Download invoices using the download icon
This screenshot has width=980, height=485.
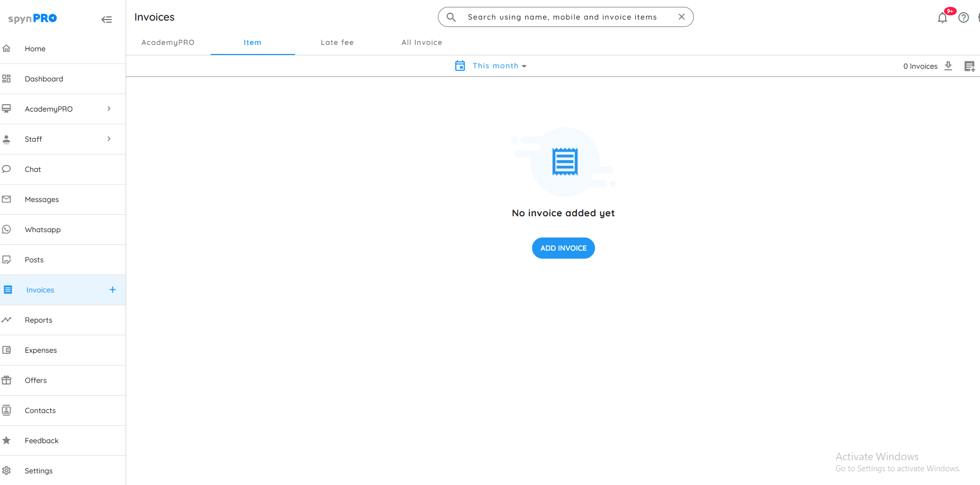point(948,66)
